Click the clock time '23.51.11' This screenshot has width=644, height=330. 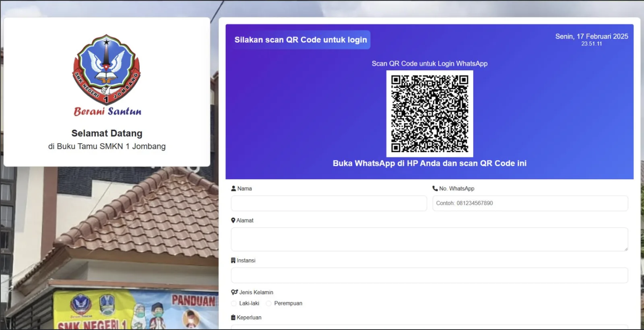coord(592,44)
